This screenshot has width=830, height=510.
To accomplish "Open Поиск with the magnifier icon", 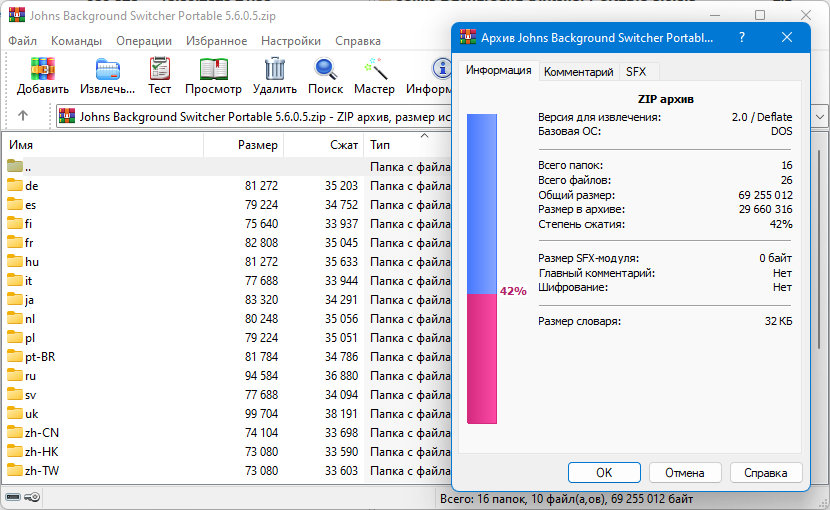I will 325,70.
